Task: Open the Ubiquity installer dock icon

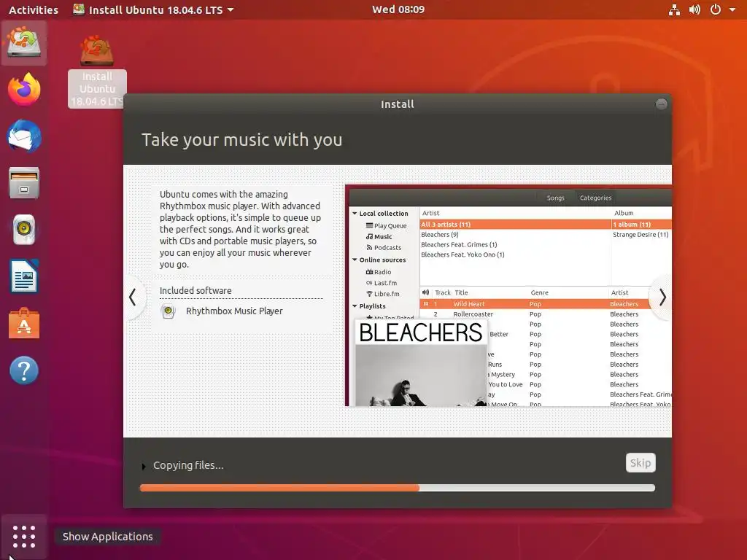Action: coord(24,42)
